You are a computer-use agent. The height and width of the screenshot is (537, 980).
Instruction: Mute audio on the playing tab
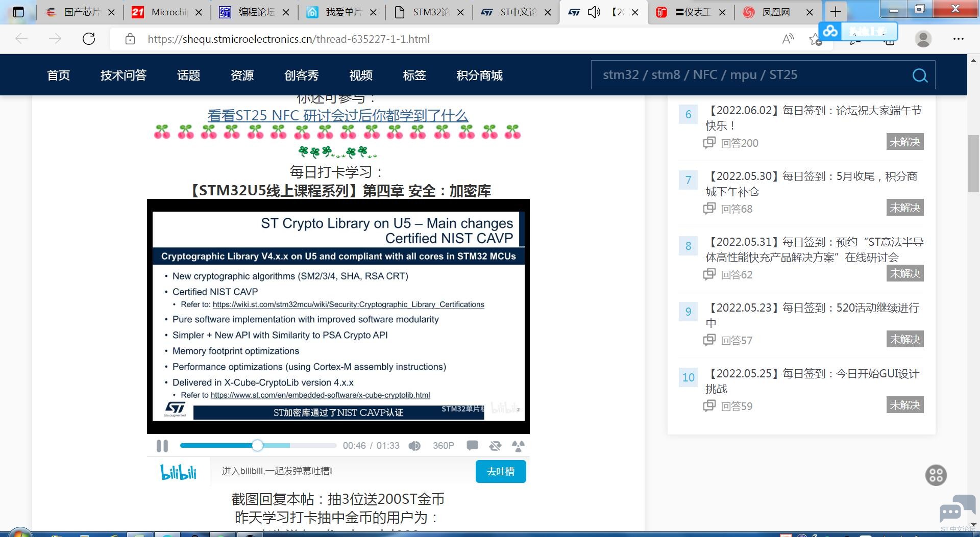594,12
